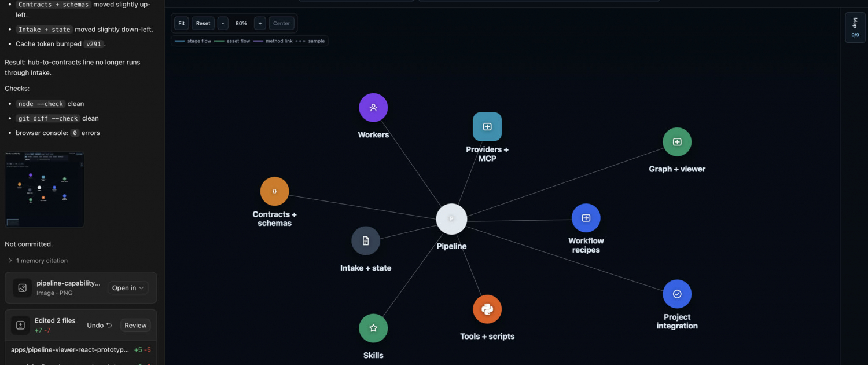Select the Skills star node icon
Screen dimensions: 868x365
click(x=373, y=329)
